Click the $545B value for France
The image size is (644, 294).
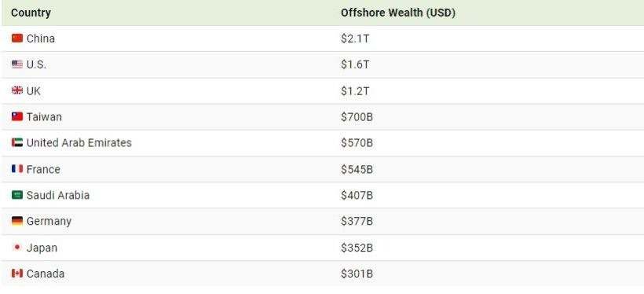(357, 170)
